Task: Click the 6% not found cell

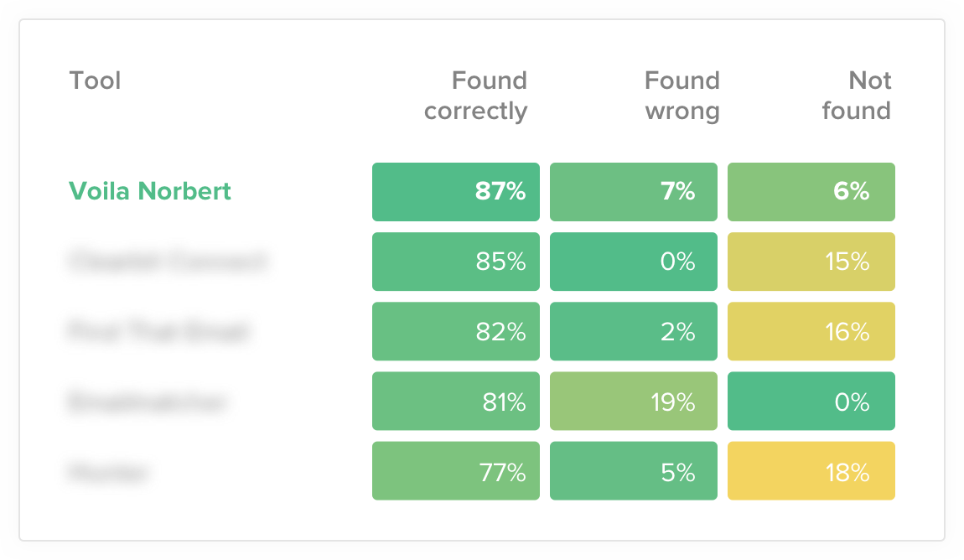Action: coord(811,192)
